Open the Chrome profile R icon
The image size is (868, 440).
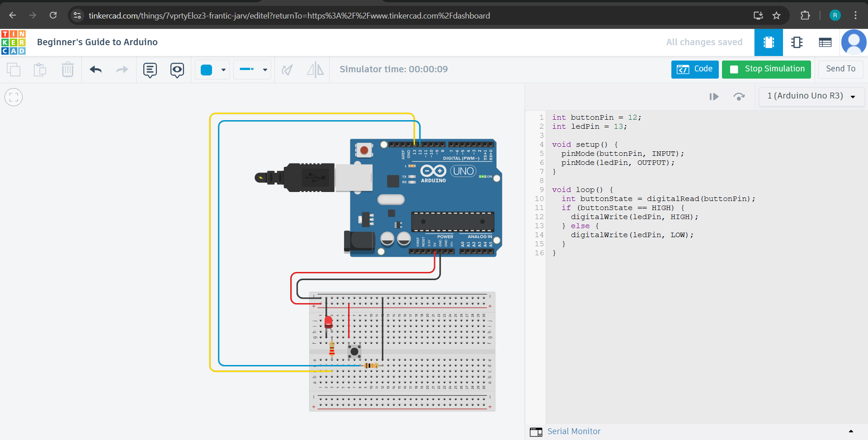pos(835,15)
